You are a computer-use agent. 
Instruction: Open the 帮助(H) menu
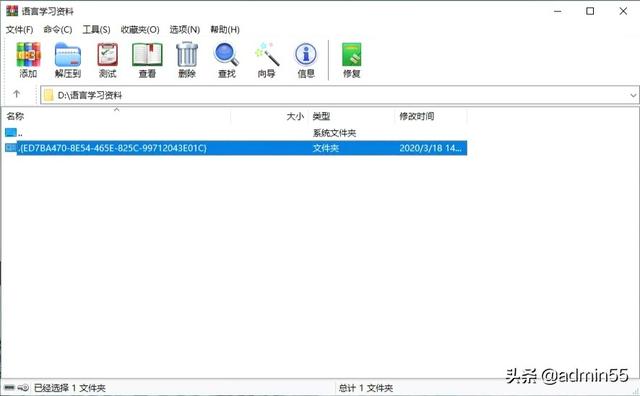pyautogui.click(x=225, y=29)
